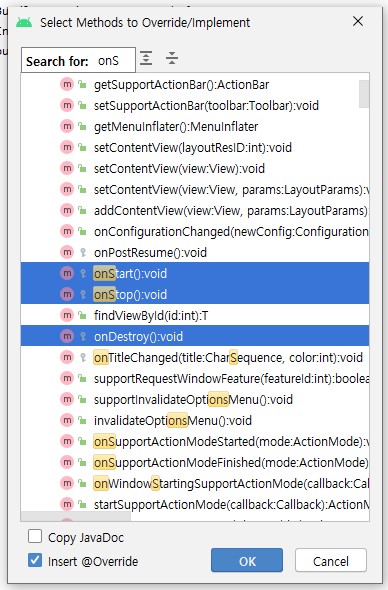Select setContentView(layoutResID:int):void method

(195, 147)
